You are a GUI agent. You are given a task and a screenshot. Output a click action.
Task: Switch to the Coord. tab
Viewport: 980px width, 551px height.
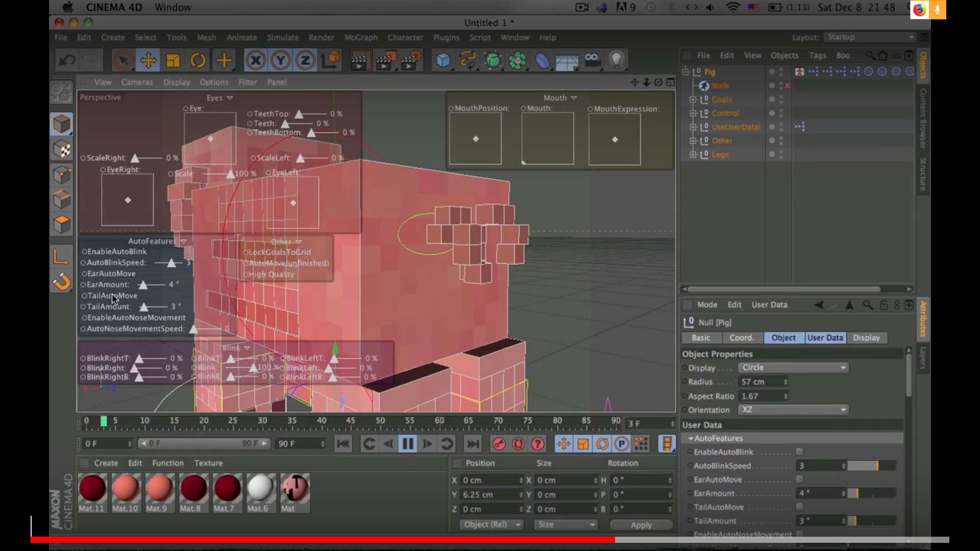pyautogui.click(x=742, y=338)
